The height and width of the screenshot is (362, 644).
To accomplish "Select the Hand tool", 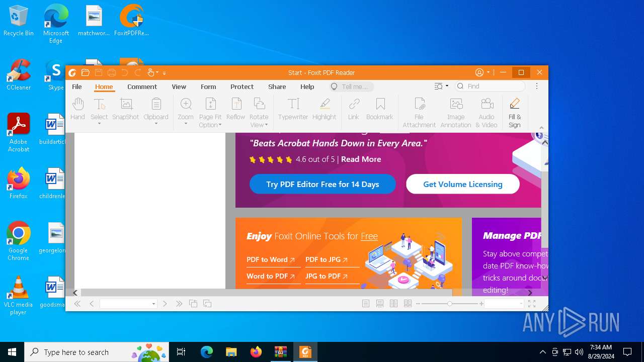I will (x=77, y=110).
